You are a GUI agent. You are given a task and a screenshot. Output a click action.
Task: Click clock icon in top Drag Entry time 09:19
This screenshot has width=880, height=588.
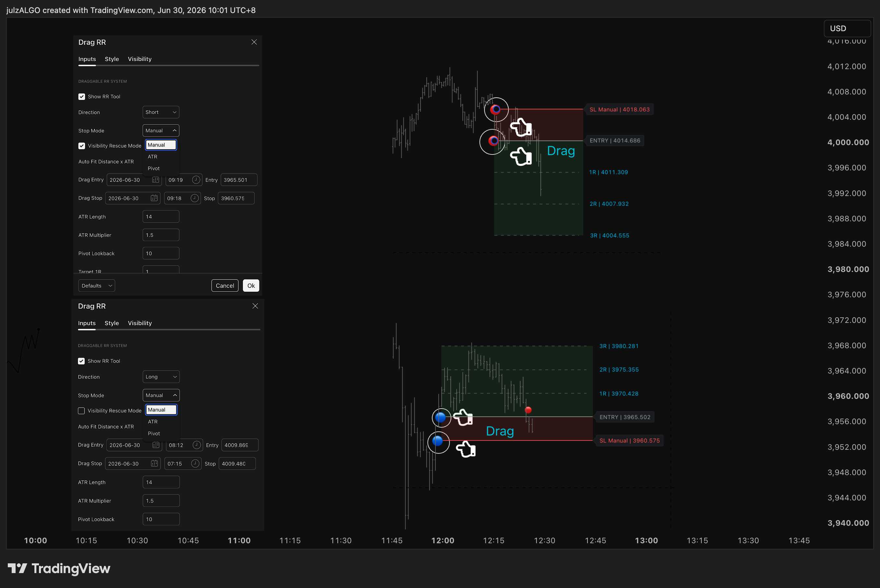[x=196, y=180]
